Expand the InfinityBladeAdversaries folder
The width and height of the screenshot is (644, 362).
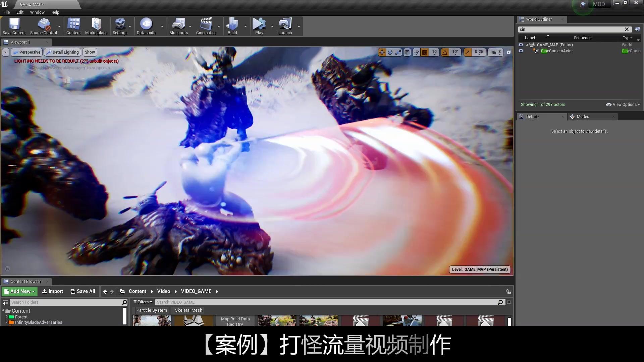click(6, 322)
